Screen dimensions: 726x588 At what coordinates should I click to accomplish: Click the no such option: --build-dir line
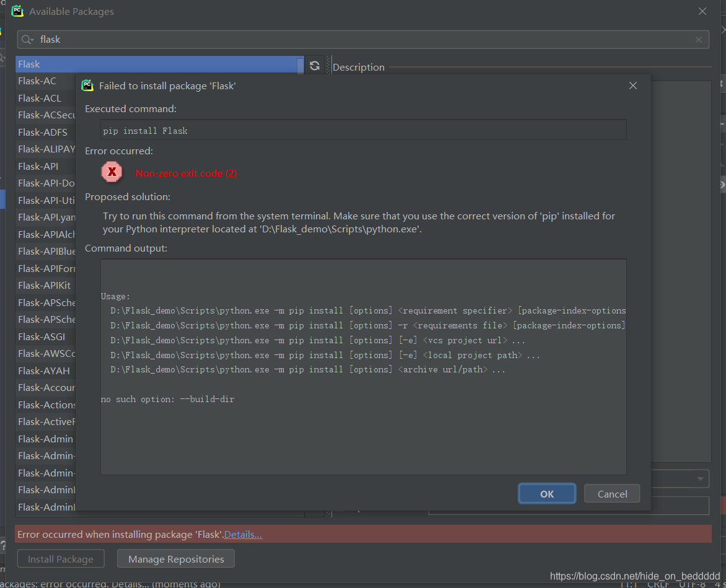click(x=168, y=399)
